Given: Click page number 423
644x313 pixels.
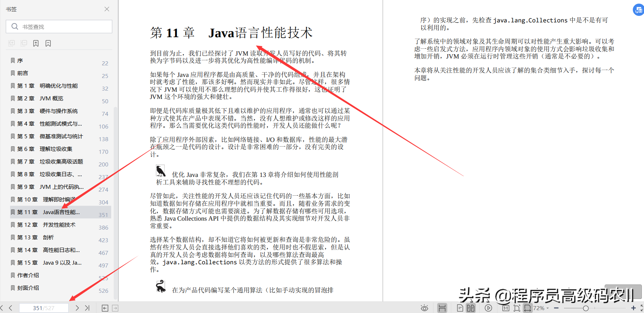Looking at the screenshot, I should (x=103, y=240).
